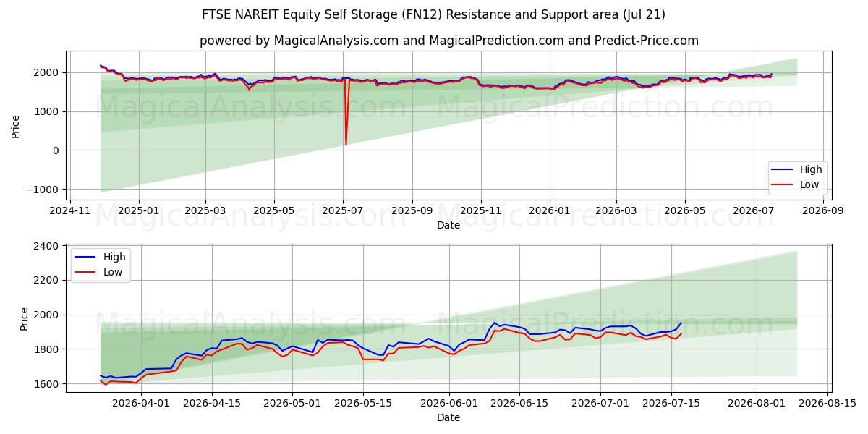Click the '2026-09' date tick label
The width and height of the screenshot is (868, 434).
822,211
